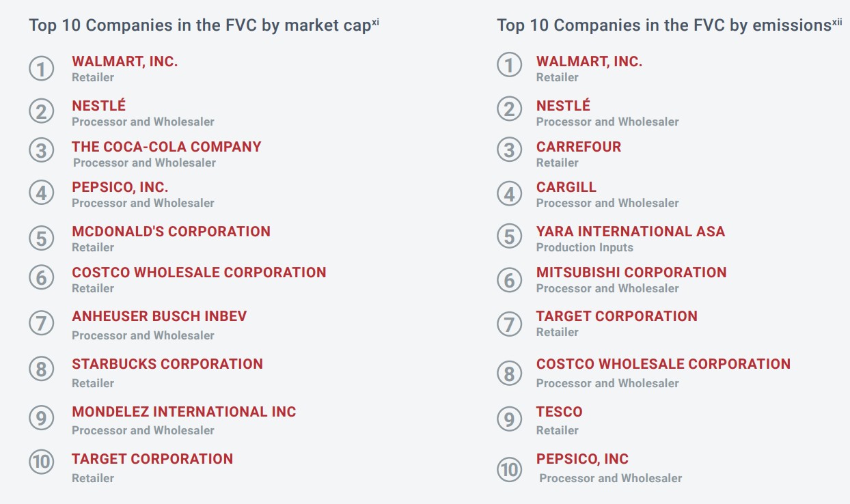Click the number 1 circle beside Walmart in market cap list

41,68
